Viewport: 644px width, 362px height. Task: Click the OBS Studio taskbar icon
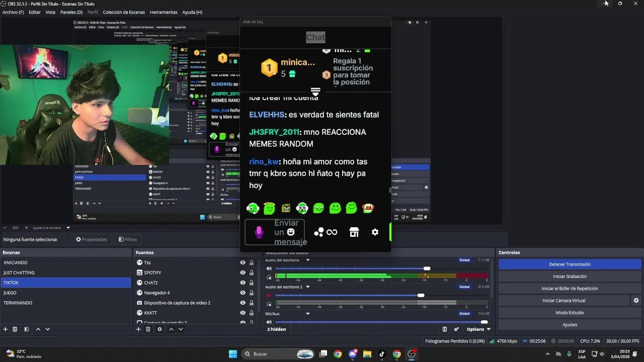tap(412, 354)
